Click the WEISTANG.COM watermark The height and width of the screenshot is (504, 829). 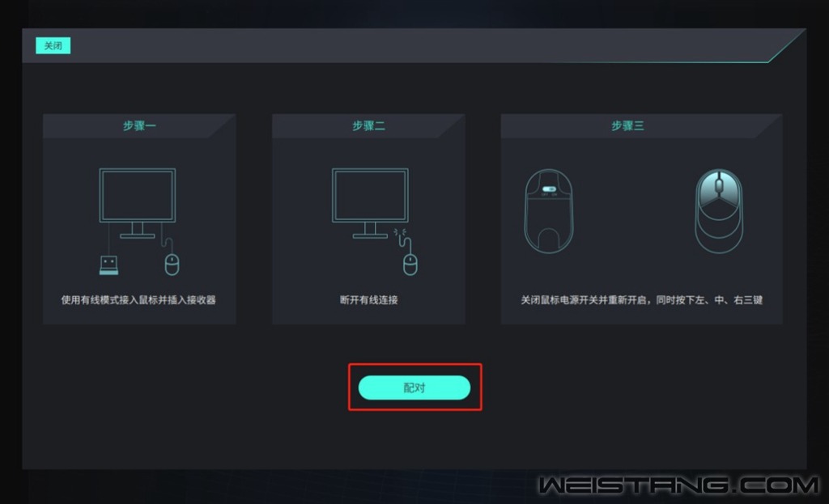coord(678,485)
